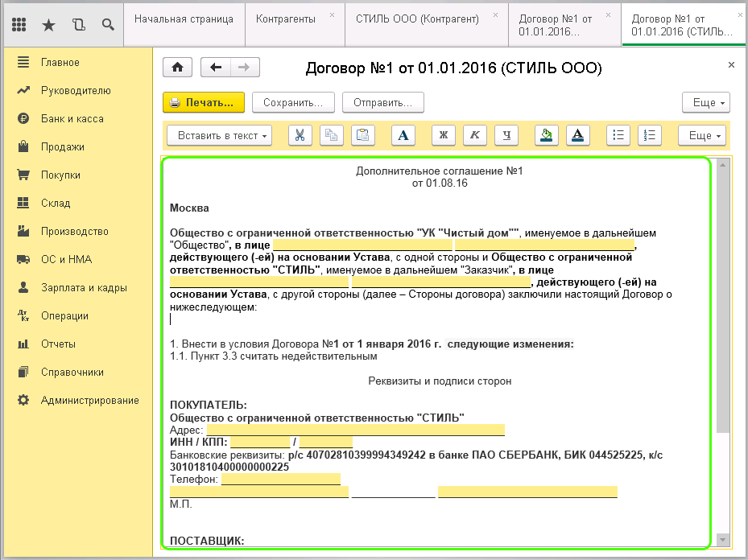The height and width of the screenshot is (560, 748).
Task: Open the sections menu grid icon
Action: [x=19, y=24]
